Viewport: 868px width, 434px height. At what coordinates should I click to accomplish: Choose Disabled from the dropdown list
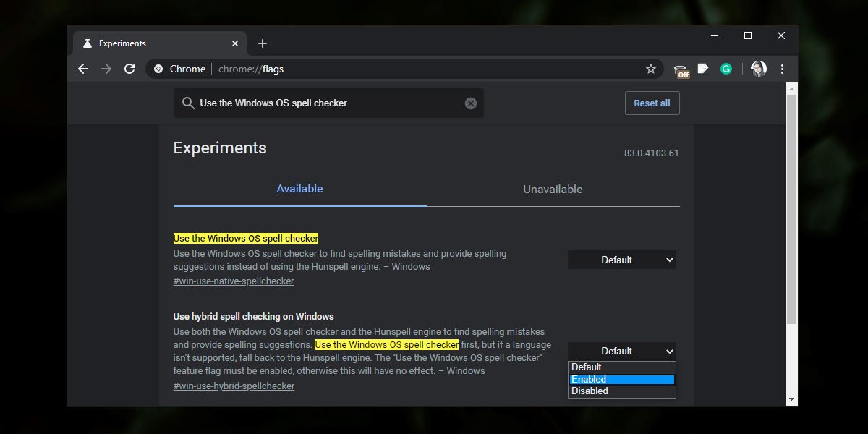tap(622, 391)
